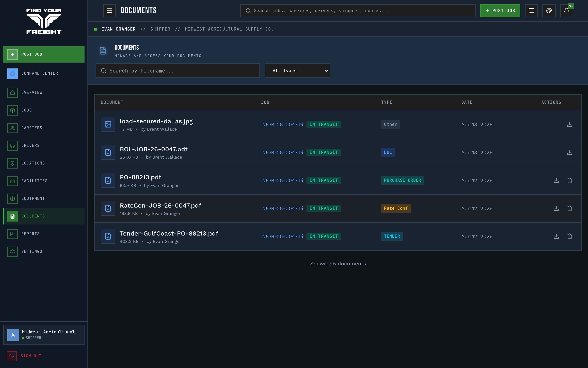This screenshot has width=588, height=368.
Task: Open Equipment in the sidebar
Action: point(44,198)
